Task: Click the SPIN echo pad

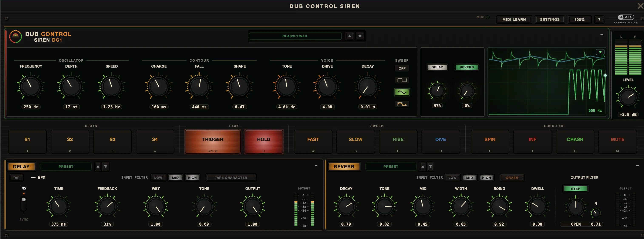Action: click(x=490, y=142)
